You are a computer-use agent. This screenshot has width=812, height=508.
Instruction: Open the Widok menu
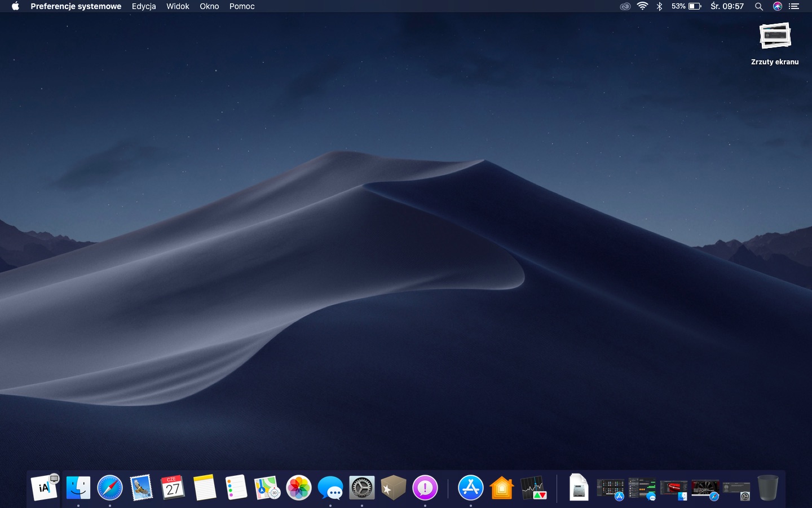pyautogui.click(x=178, y=6)
